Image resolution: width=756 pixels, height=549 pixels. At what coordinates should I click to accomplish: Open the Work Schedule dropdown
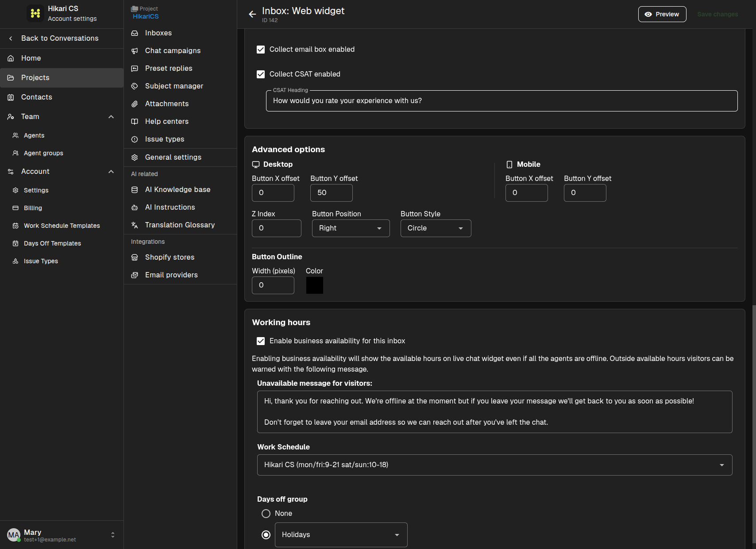494,465
